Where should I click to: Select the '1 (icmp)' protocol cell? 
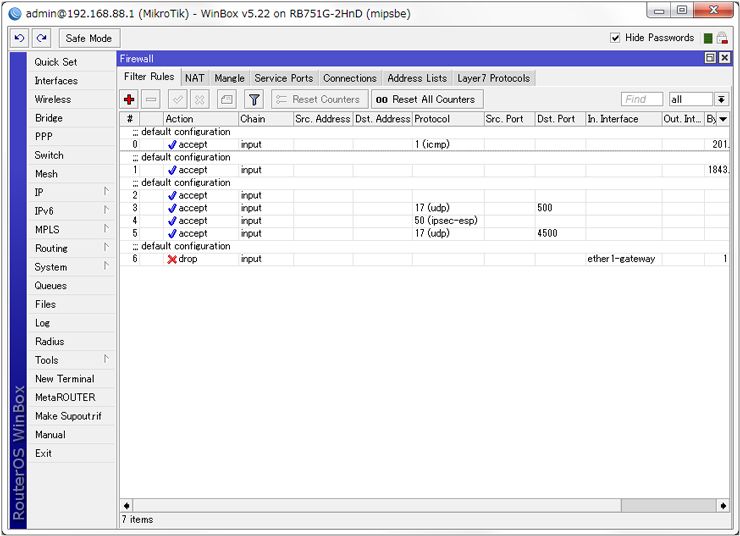(448, 145)
